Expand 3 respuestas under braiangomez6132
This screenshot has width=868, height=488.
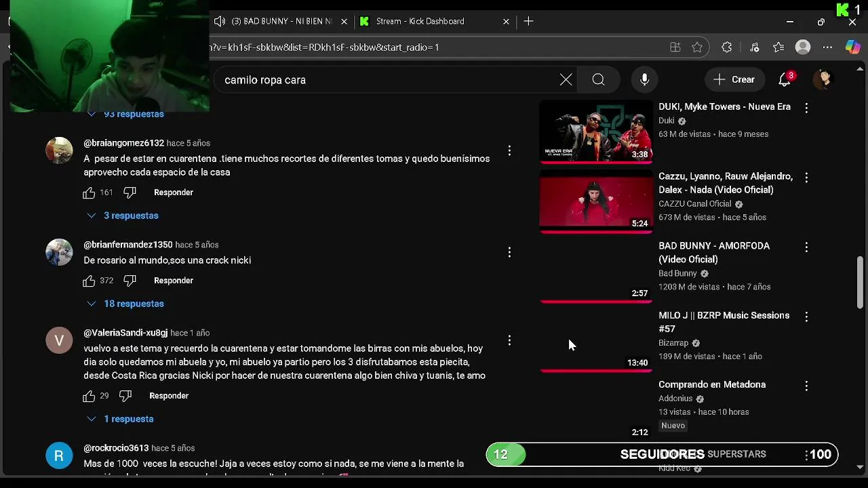[x=123, y=216]
